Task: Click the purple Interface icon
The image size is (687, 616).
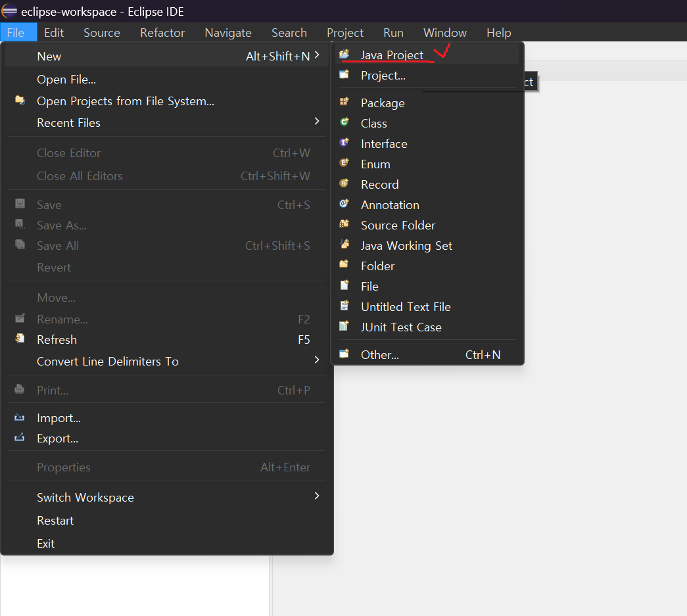Action: (344, 143)
